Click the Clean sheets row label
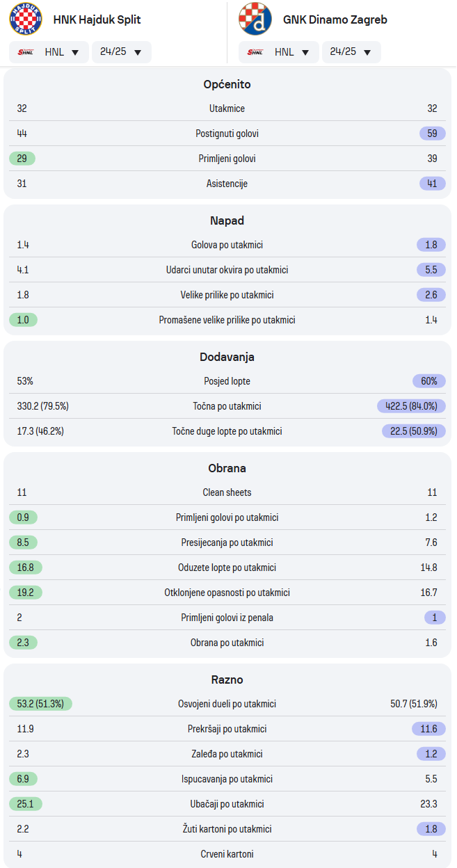This screenshot has width=457, height=868. (x=227, y=492)
